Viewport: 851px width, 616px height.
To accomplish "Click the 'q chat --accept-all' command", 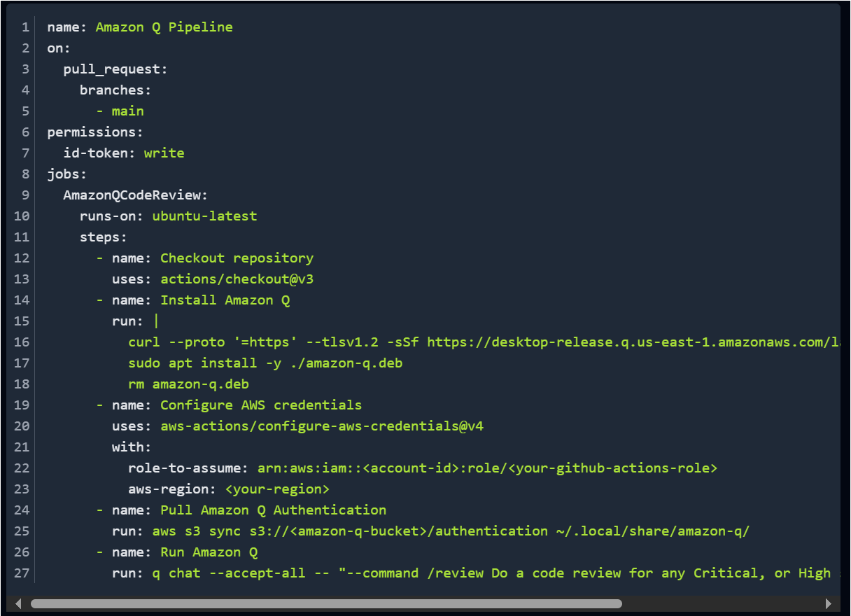I will (x=229, y=573).
